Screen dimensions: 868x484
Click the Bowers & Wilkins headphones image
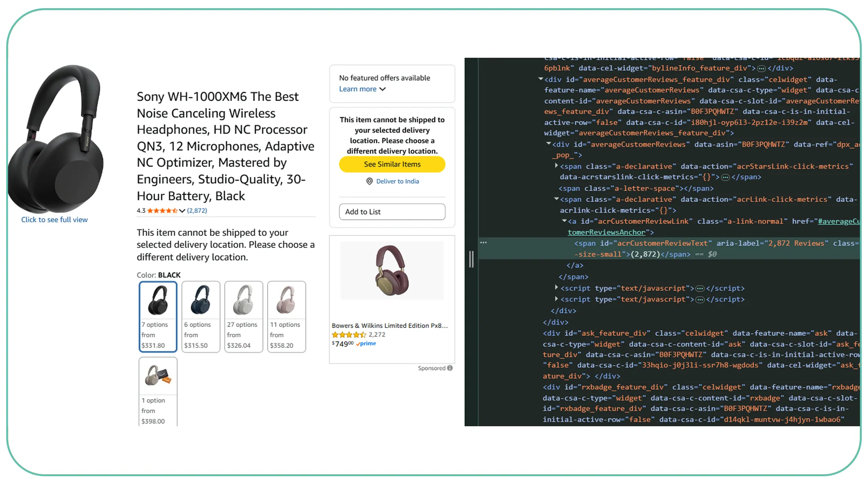tap(392, 270)
